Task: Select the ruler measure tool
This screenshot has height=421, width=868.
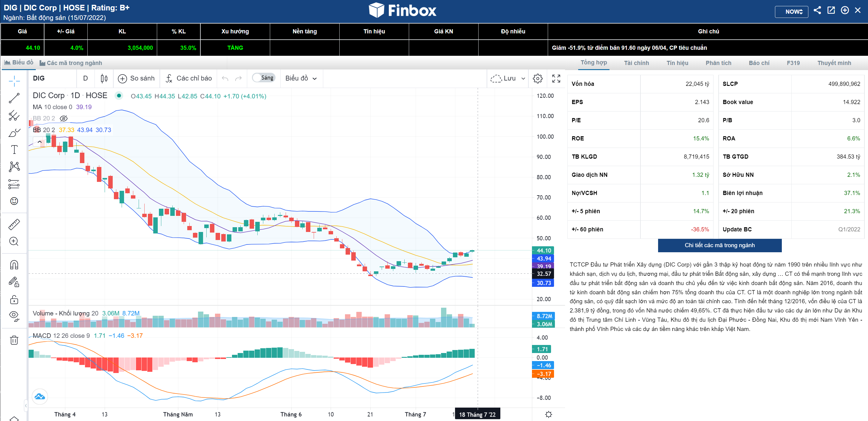Action: tap(14, 224)
